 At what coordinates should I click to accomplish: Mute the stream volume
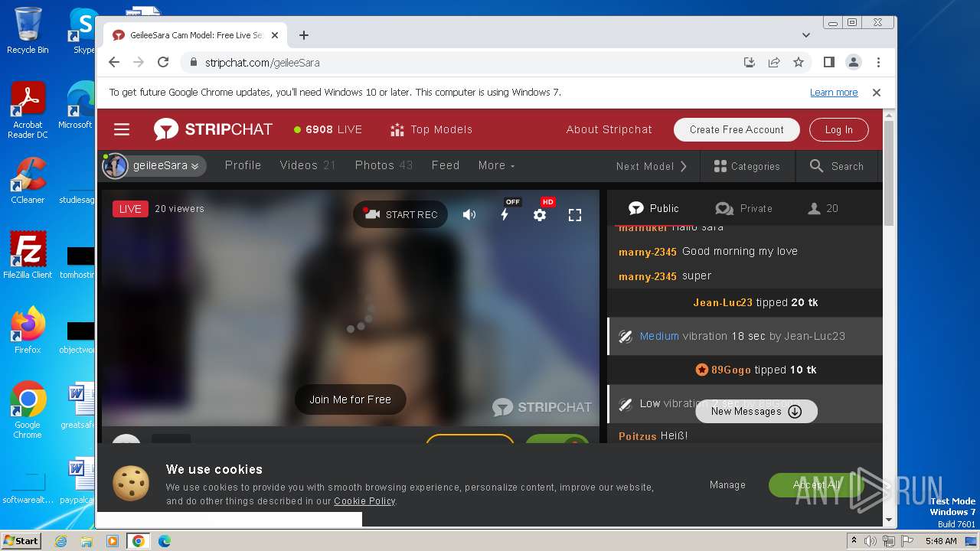[x=469, y=215]
